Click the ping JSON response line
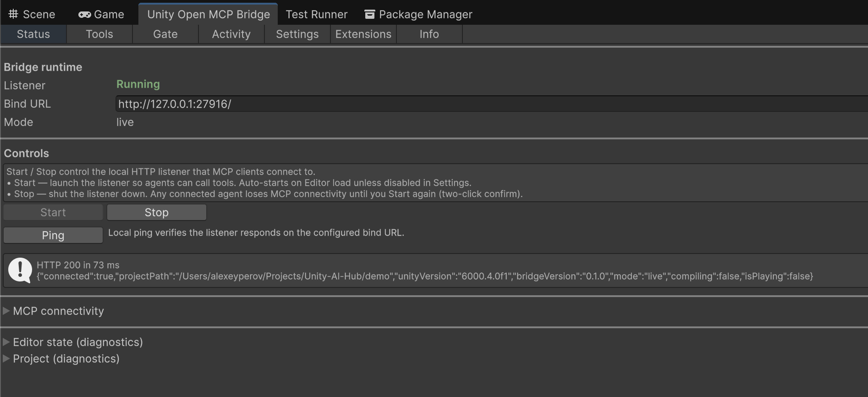Screen dimensions: 868x397 click(425, 276)
